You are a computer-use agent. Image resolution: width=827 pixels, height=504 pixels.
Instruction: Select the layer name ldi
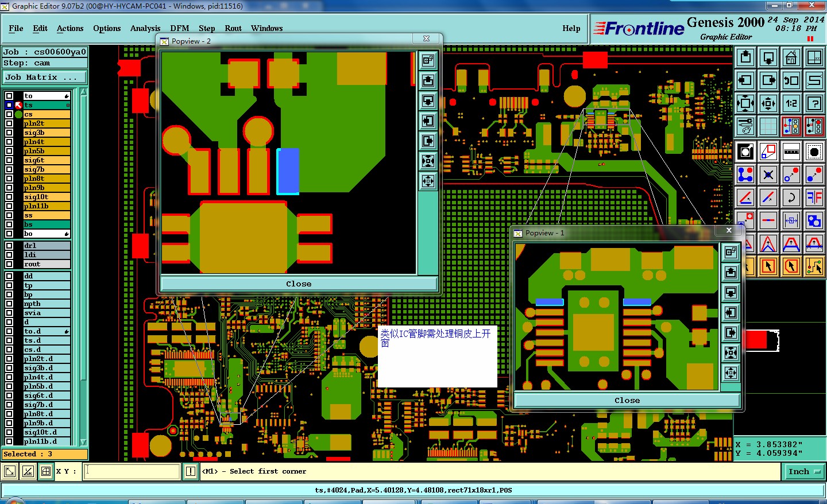[x=47, y=255]
